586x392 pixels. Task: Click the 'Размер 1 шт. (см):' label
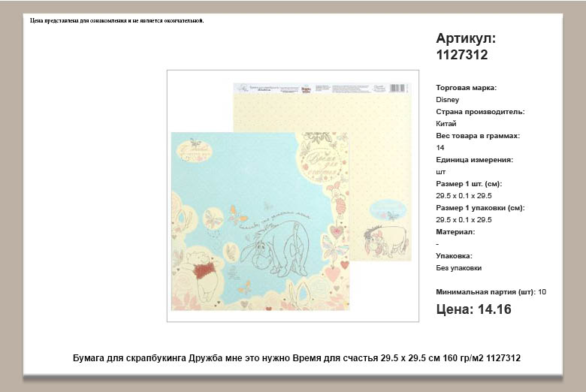point(469,184)
